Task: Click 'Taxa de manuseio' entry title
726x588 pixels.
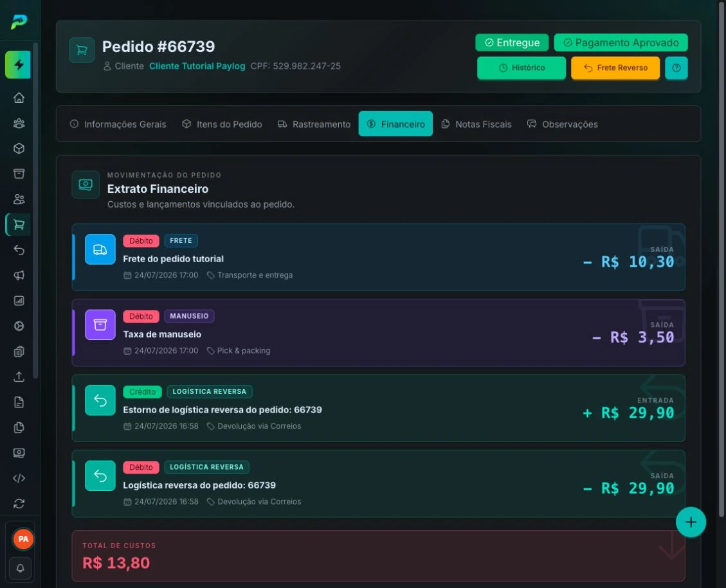Action: (162, 334)
